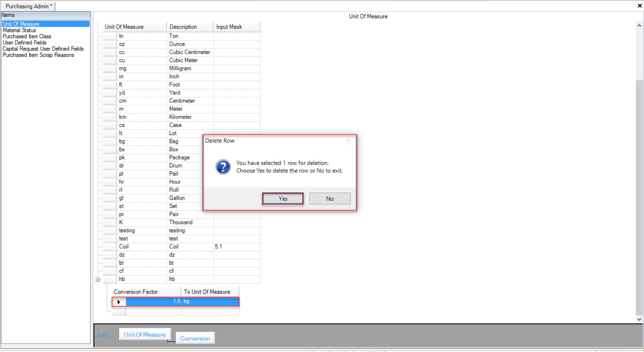Select the Inch description cell

pyautogui.click(x=190, y=76)
